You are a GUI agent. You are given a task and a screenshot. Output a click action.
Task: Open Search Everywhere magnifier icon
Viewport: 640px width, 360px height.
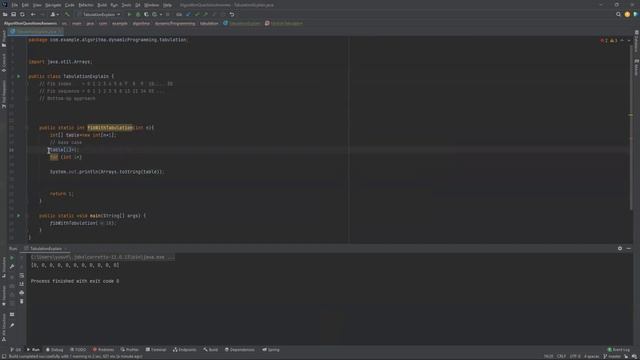tap(618, 14)
